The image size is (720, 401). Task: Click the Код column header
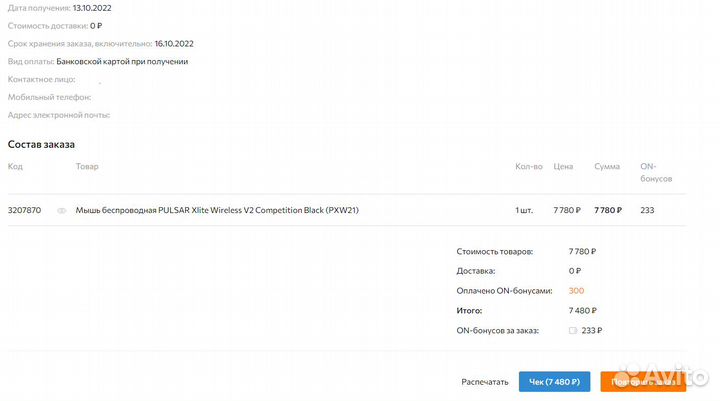tap(15, 166)
